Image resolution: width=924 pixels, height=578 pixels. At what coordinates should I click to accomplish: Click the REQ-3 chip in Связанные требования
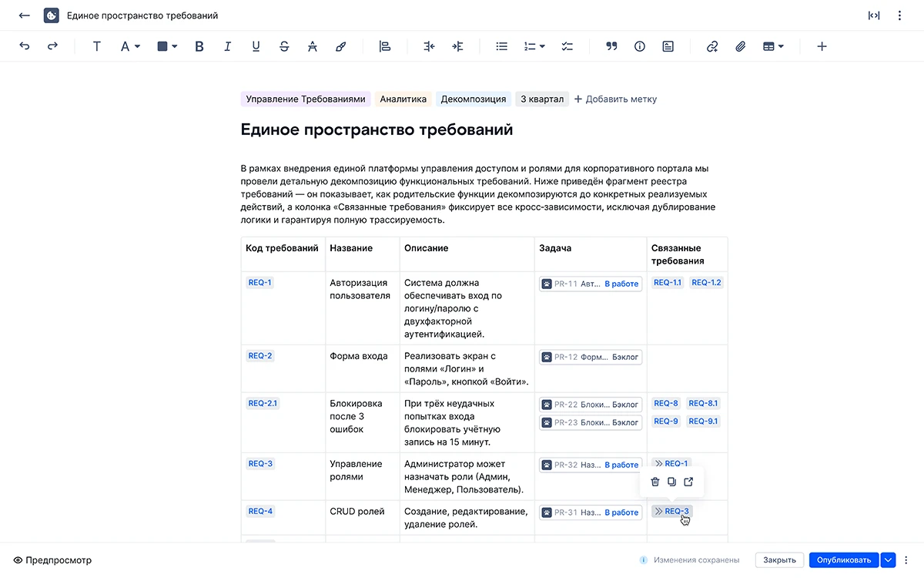[x=672, y=511]
